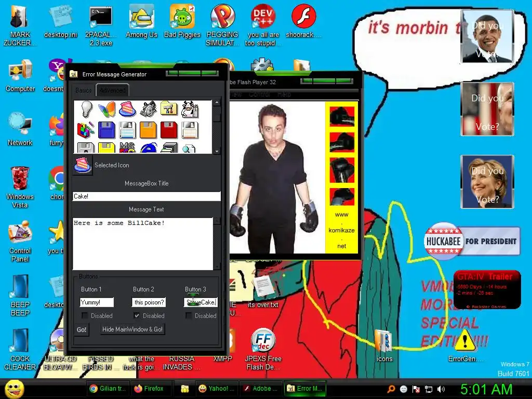The width and height of the screenshot is (532, 399).
Task: Select the orange floppy disk icon
Action: click(148, 130)
